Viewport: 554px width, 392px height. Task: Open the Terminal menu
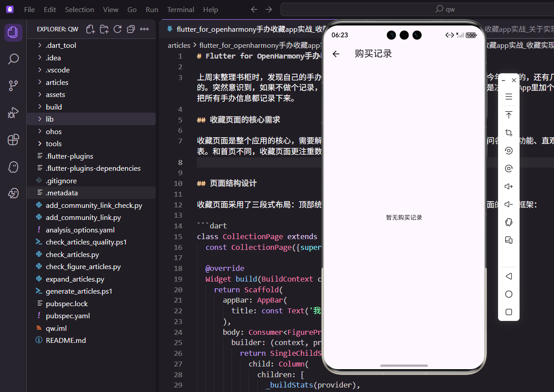click(x=181, y=9)
